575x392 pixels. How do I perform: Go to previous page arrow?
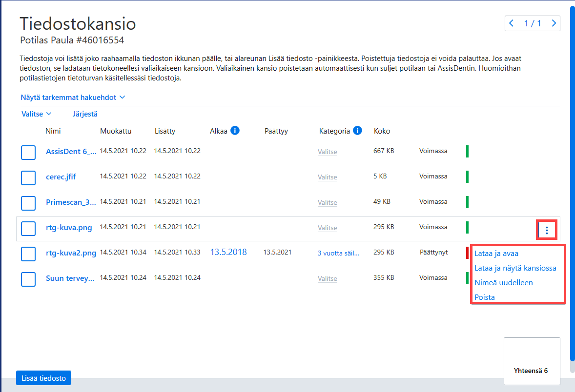(512, 23)
